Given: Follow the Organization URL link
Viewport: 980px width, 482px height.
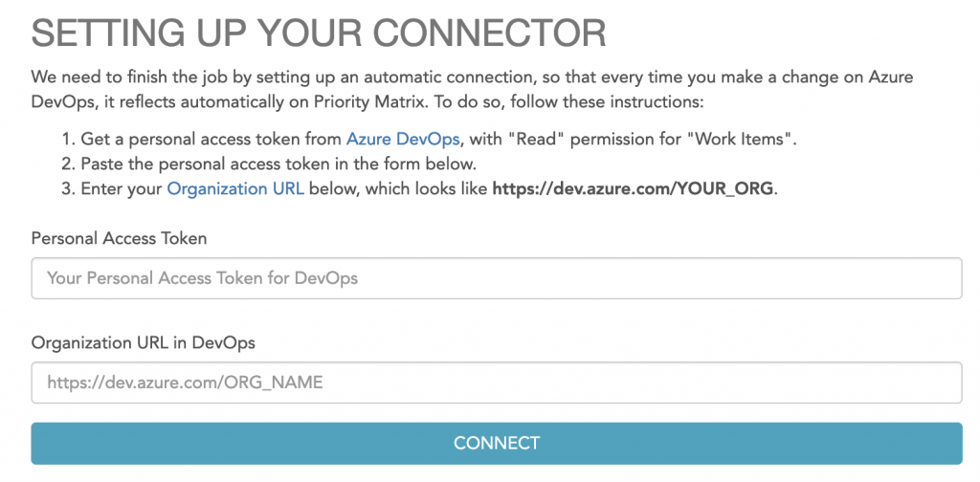Looking at the screenshot, I should coord(235,188).
